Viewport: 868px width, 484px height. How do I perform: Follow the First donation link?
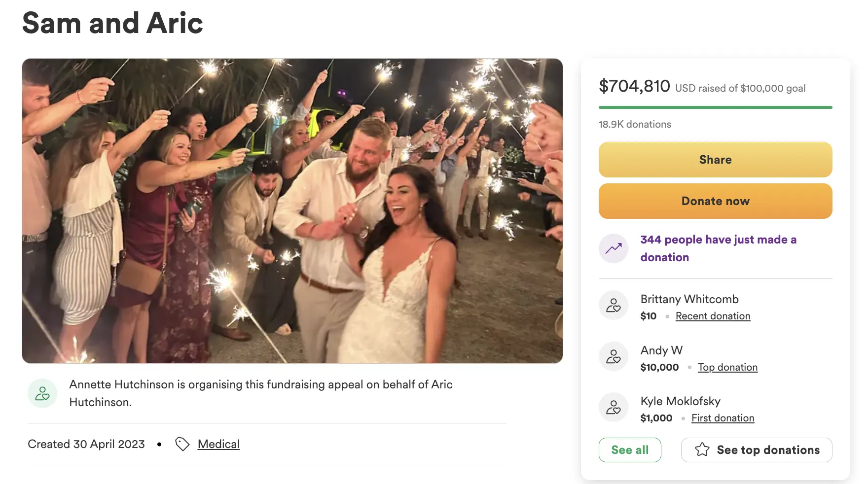723,418
